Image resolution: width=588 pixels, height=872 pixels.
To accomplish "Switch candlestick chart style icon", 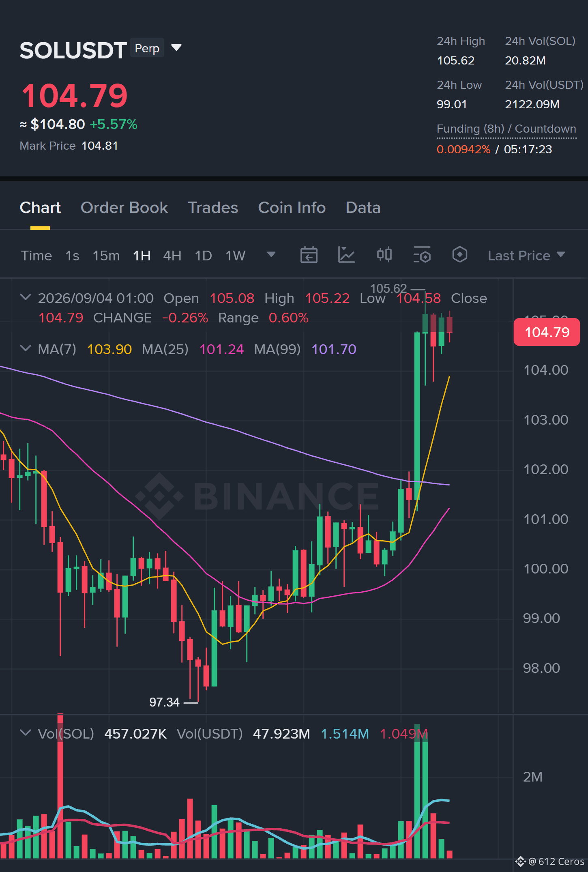I will [384, 255].
